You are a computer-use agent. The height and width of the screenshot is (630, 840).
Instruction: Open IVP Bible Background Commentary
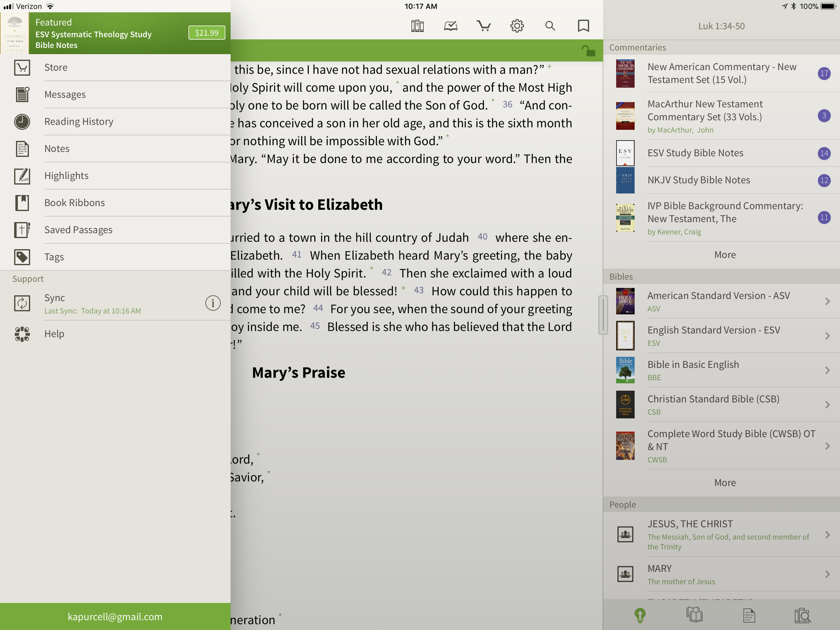(x=721, y=218)
